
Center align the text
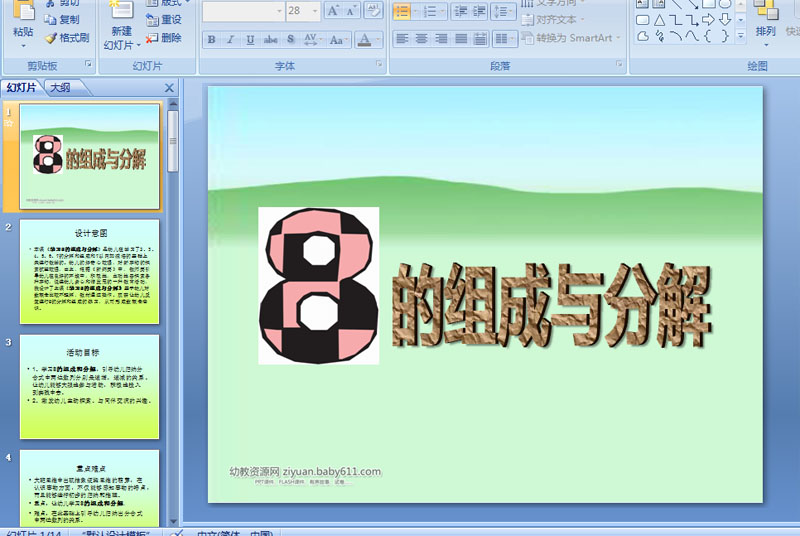(x=421, y=38)
